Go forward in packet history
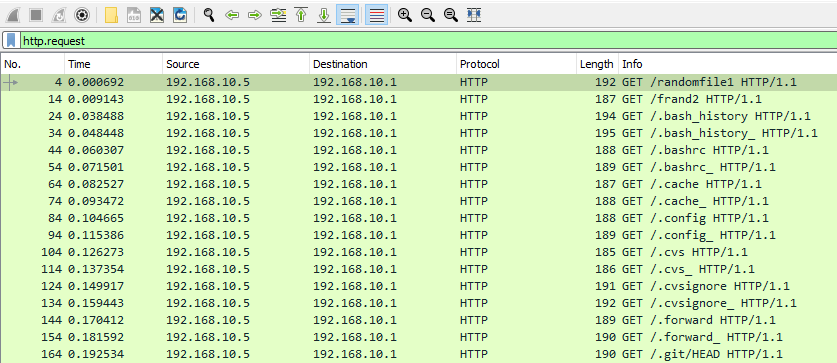Image resolution: width=837 pixels, height=363 pixels. click(255, 15)
